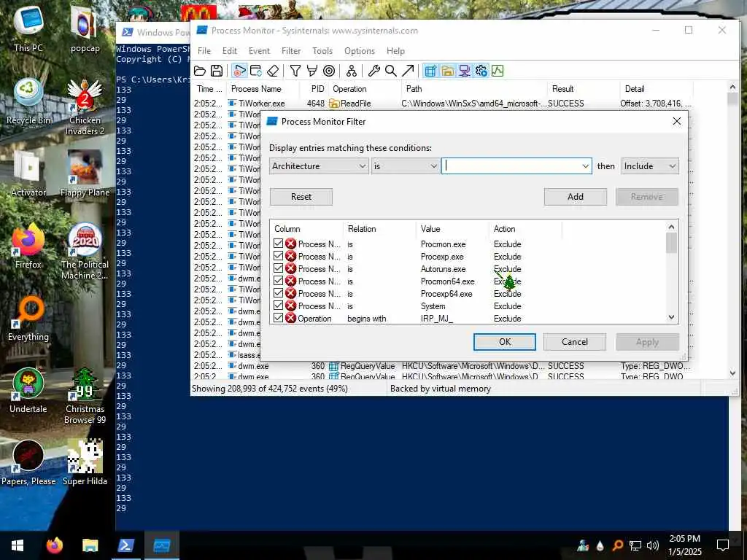Open the taskbar volume icon
This screenshot has width=747, height=560.
[x=652, y=545]
